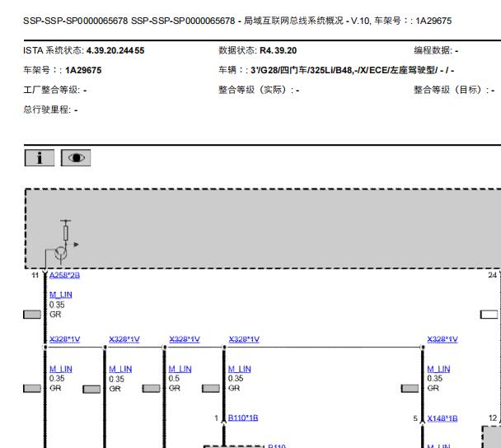
Task: Open B110*1B connector link
Action: point(243,418)
